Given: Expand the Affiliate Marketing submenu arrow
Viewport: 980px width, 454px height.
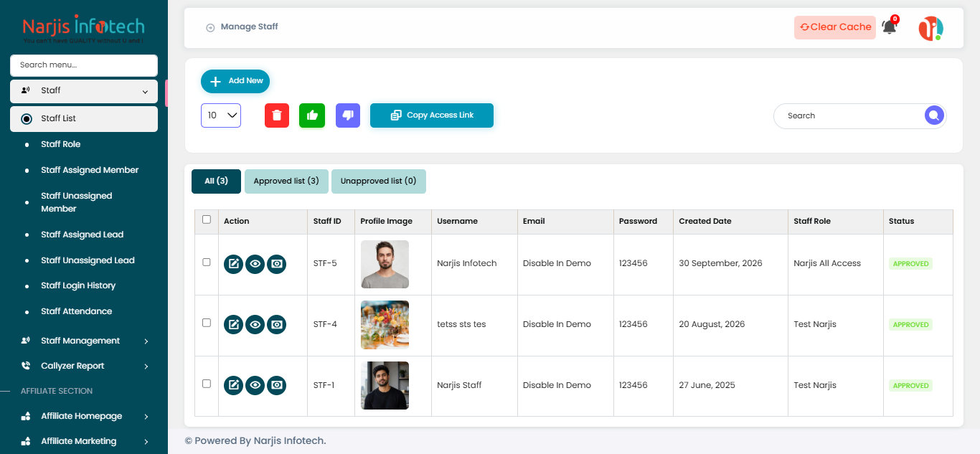Looking at the screenshot, I should point(146,442).
